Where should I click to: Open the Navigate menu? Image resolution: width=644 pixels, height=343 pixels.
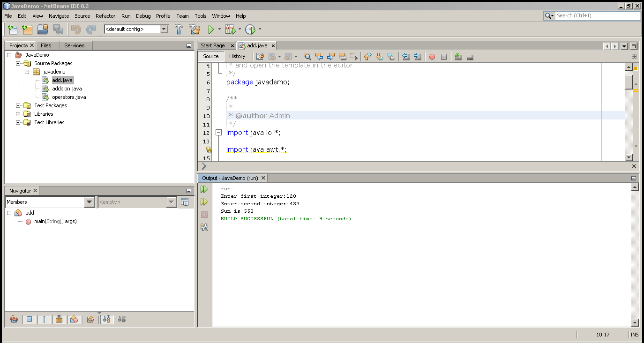59,16
